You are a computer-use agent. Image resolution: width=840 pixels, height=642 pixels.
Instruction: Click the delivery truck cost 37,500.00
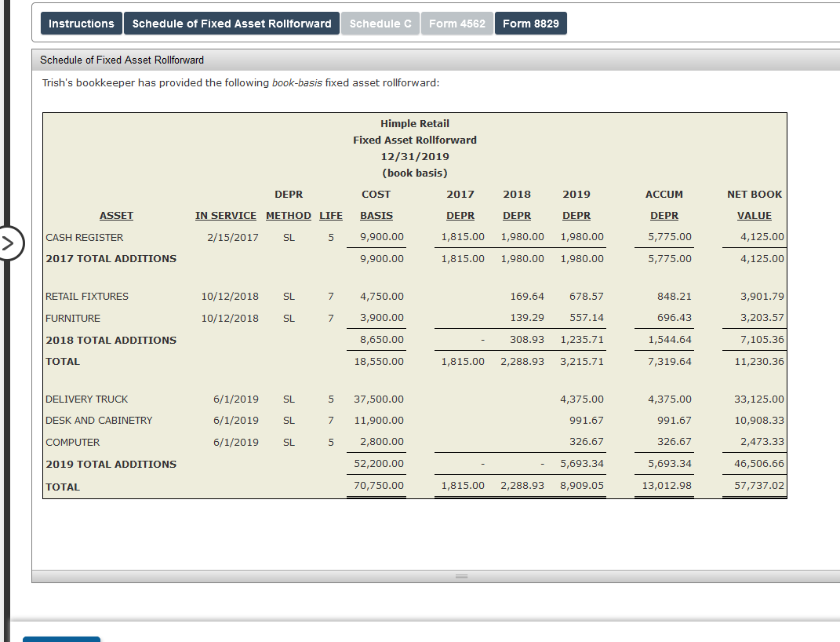[379, 399]
